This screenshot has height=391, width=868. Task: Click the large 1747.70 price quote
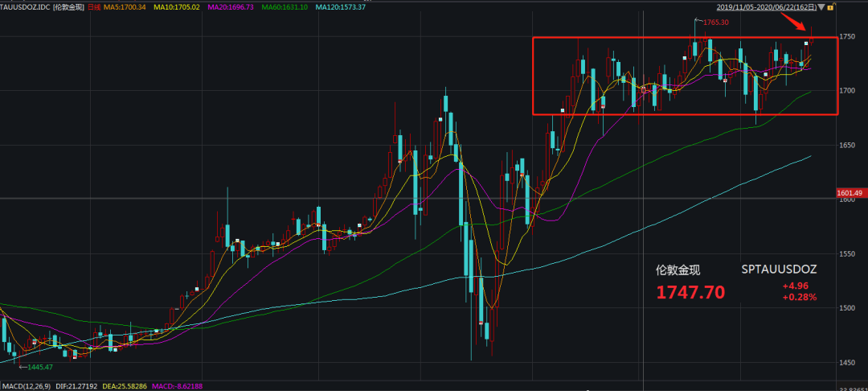point(690,292)
